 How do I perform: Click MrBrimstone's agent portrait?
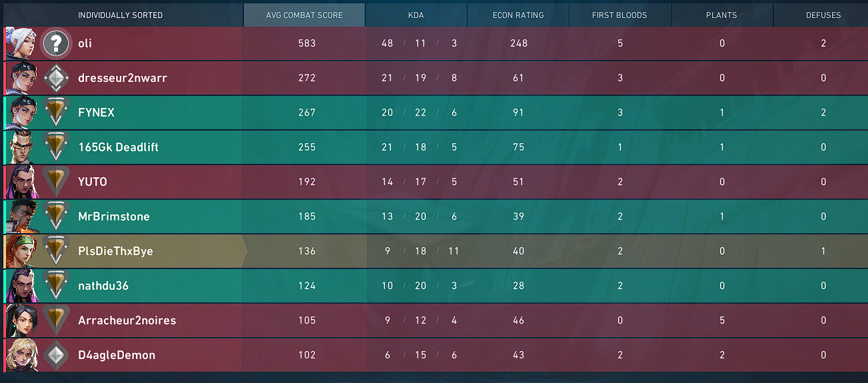[x=20, y=216]
